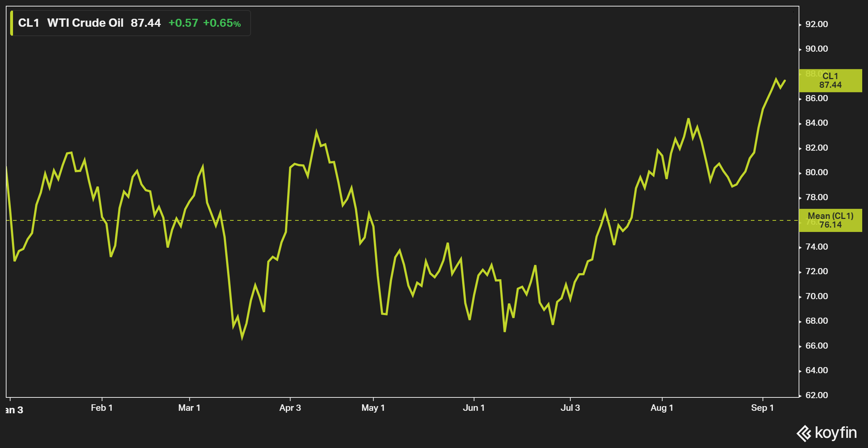This screenshot has width=868, height=448.
Task: Open options for the WTI Crude Oil title
Action: [87, 23]
